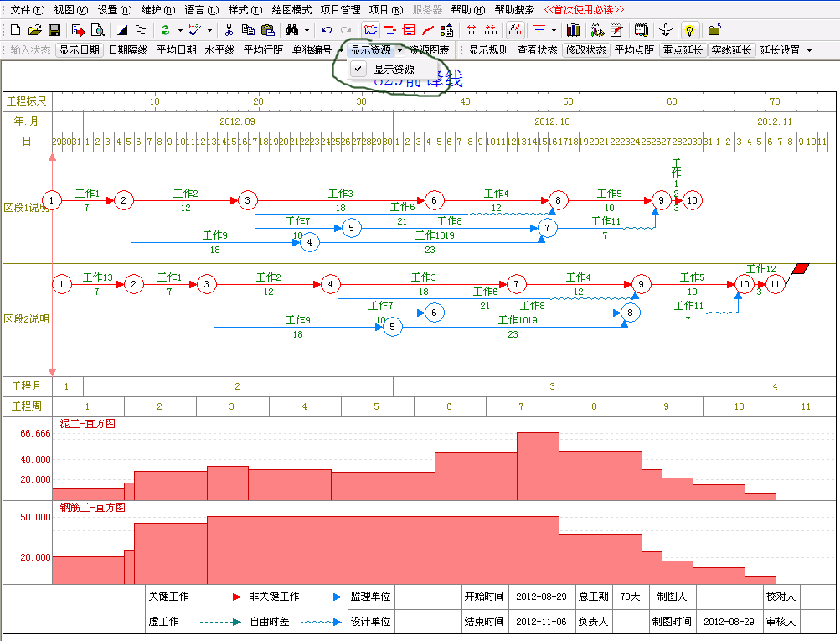This screenshot has height=641, width=840.
Task: Click the 显示规则 button
Action: coord(488,49)
